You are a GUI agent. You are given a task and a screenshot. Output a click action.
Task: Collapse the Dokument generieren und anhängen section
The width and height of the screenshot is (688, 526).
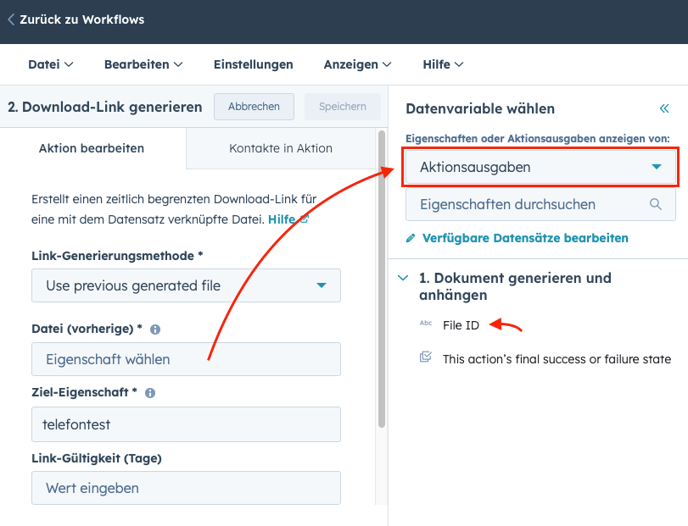tap(402, 278)
